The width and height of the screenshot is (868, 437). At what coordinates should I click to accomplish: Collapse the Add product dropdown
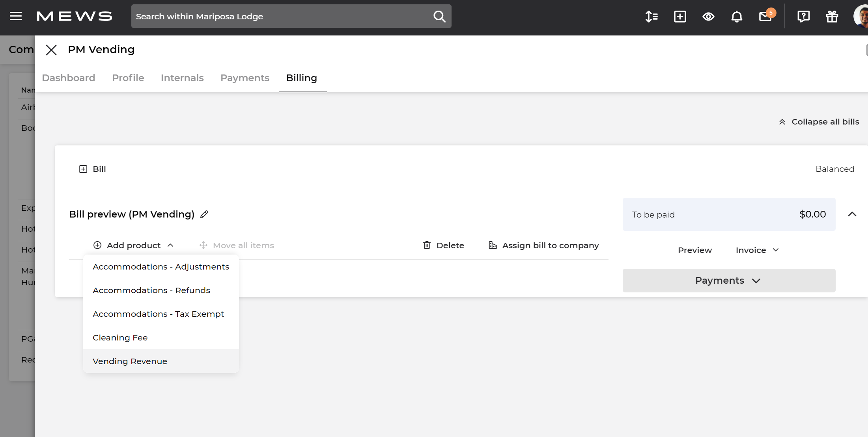point(133,245)
